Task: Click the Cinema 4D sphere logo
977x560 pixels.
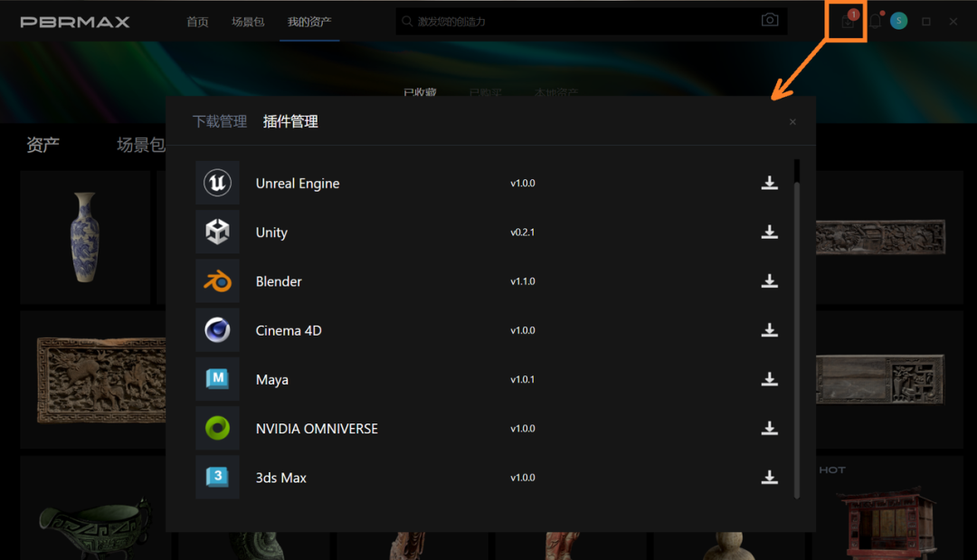Action: [x=217, y=330]
